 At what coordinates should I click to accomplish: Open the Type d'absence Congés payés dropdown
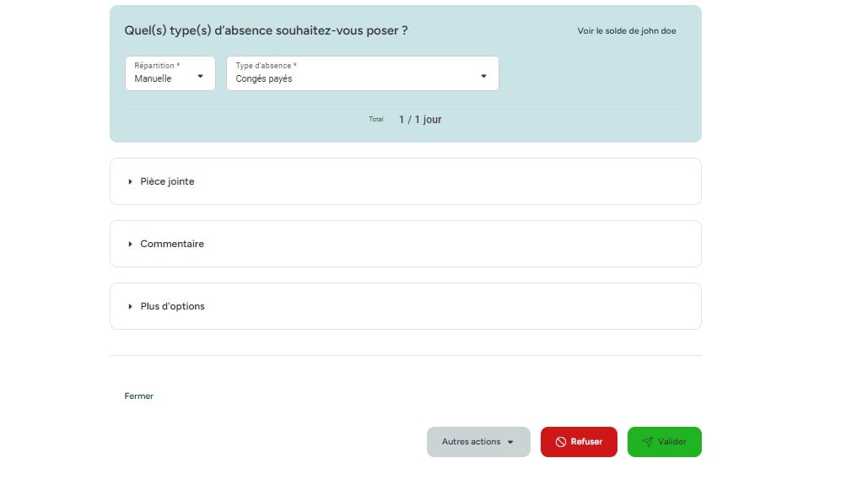click(363, 73)
